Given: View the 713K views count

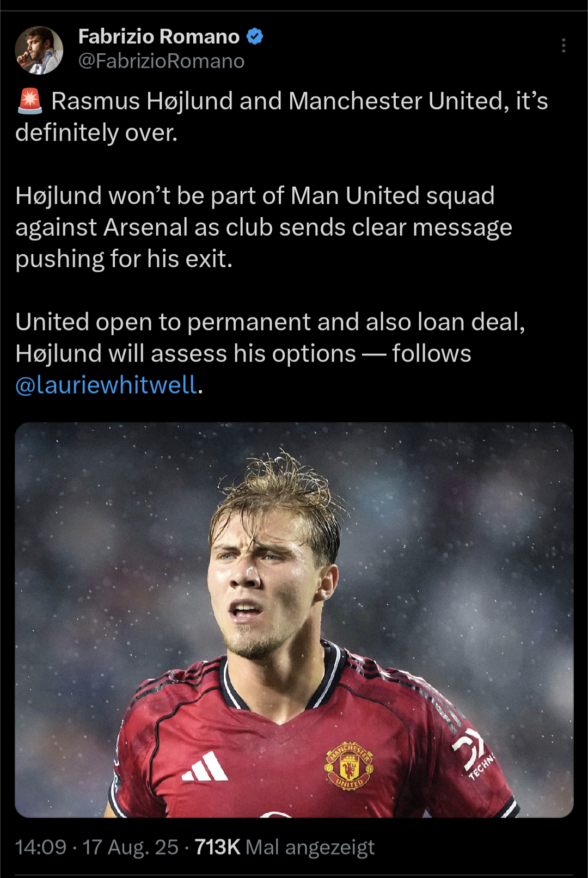Looking at the screenshot, I should point(217,847).
